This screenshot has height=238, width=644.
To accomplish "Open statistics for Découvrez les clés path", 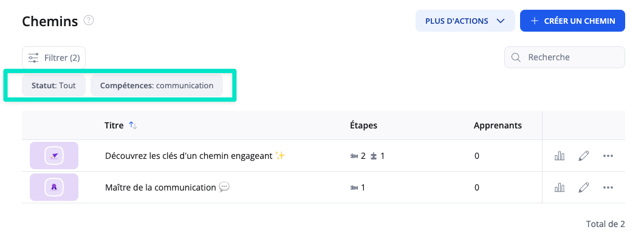I will pyautogui.click(x=560, y=156).
